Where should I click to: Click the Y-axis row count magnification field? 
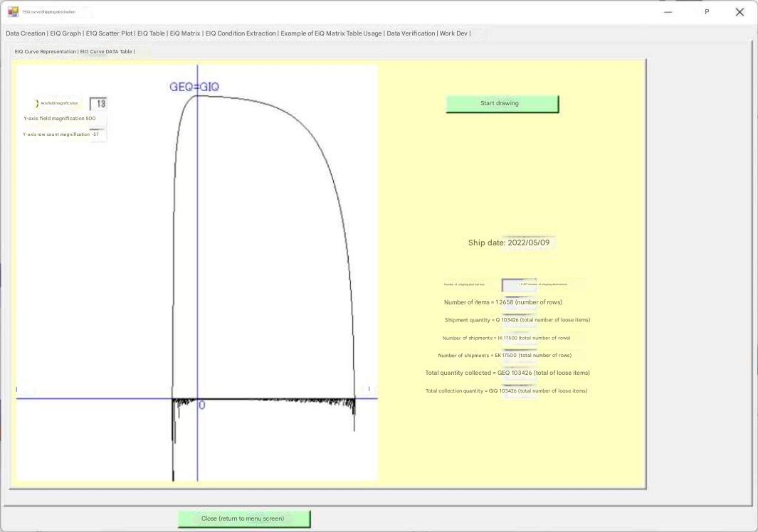97,134
